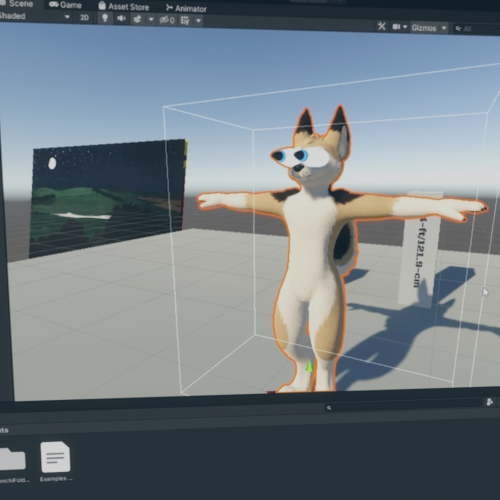The width and height of the screenshot is (500, 500).
Task: Expand the grid settings dropdown arrow
Action: click(199, 21)
